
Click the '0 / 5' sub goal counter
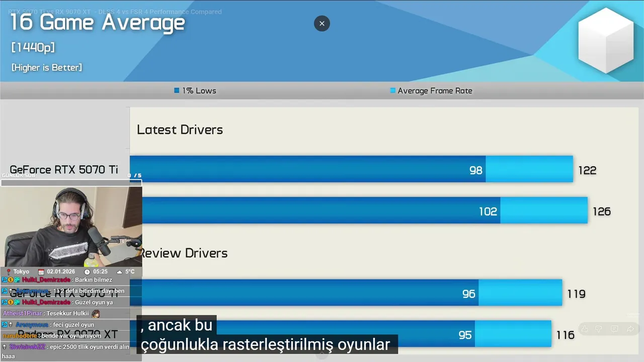134,175
